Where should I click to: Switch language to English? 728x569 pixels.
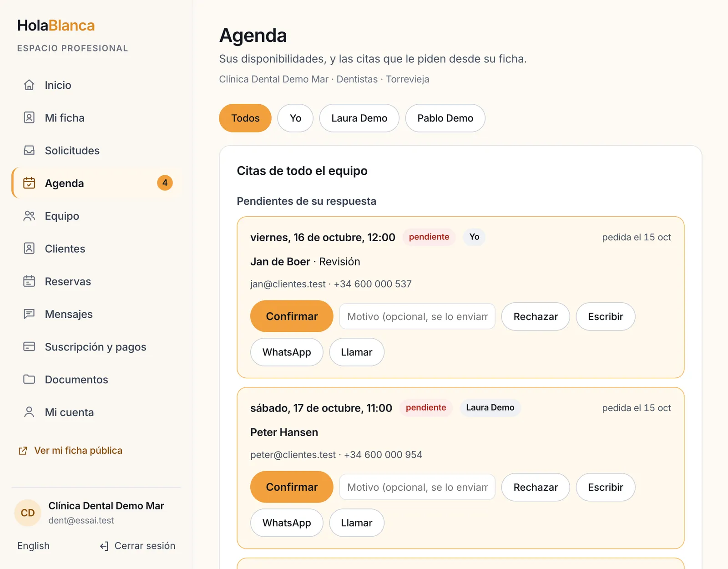pyautogui.click(x=33, y=546)
